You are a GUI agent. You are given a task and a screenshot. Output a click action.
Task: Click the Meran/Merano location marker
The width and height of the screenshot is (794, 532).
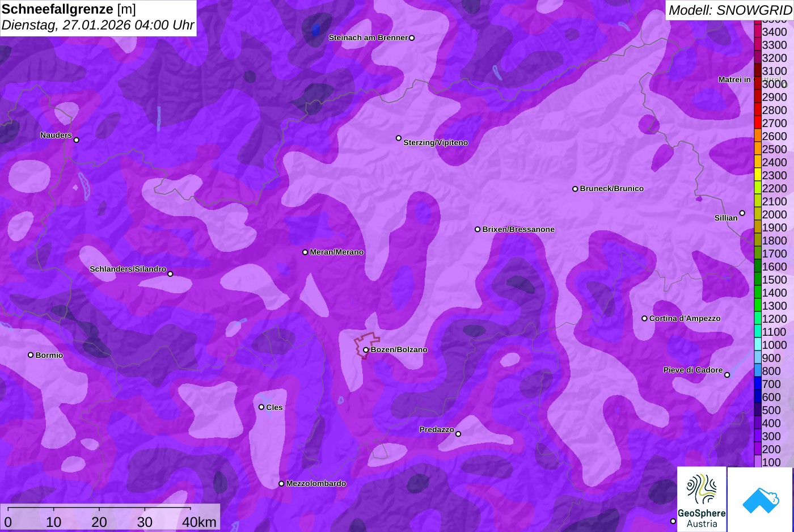pyautogui.click(x=305, y=252)
